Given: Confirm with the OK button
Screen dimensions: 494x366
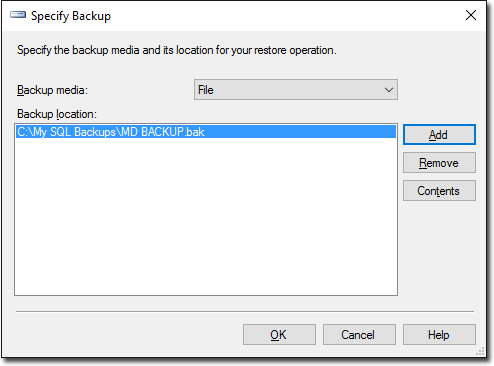Looking at the screenshot, I should [279, 334].
